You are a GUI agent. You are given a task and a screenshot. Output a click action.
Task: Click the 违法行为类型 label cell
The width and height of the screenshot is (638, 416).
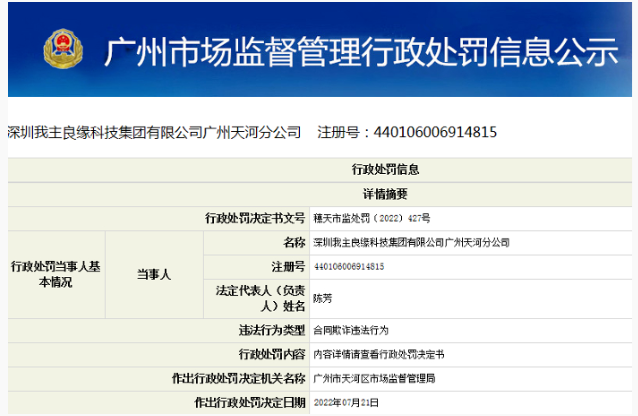[x=271, y=329]
